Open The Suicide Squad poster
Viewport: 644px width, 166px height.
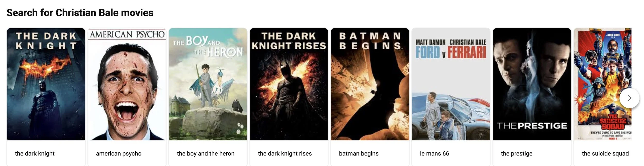click(x=603, y=84)
